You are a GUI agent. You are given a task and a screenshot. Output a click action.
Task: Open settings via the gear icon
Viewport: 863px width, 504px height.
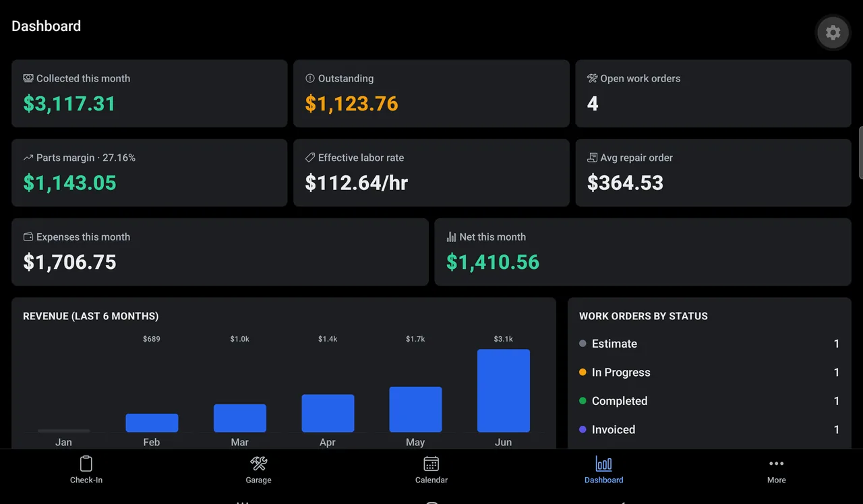tap(833, 32)
